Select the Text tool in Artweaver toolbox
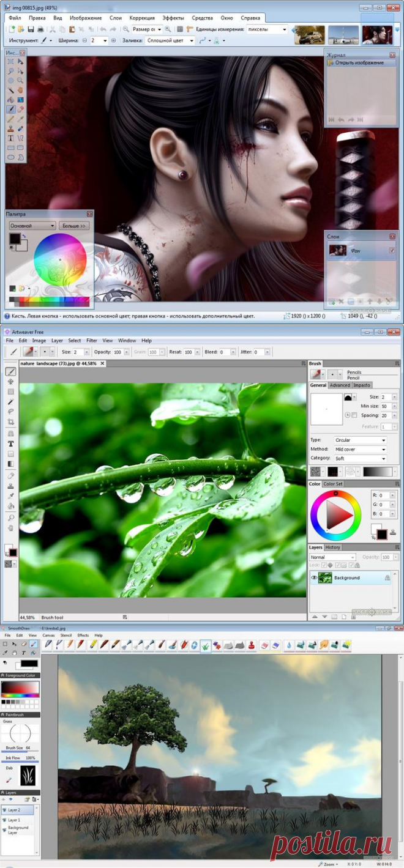 point(10,443)
